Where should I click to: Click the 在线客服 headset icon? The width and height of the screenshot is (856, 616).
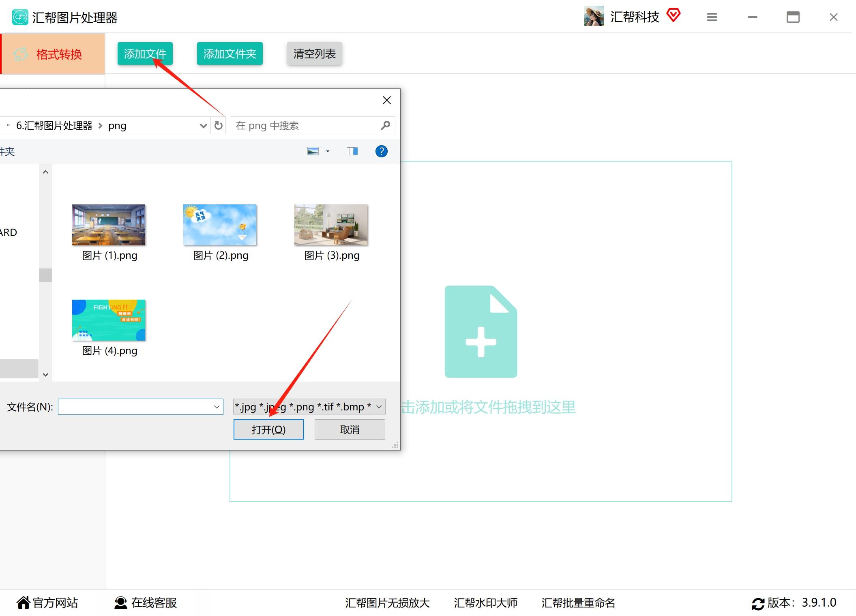119,603
